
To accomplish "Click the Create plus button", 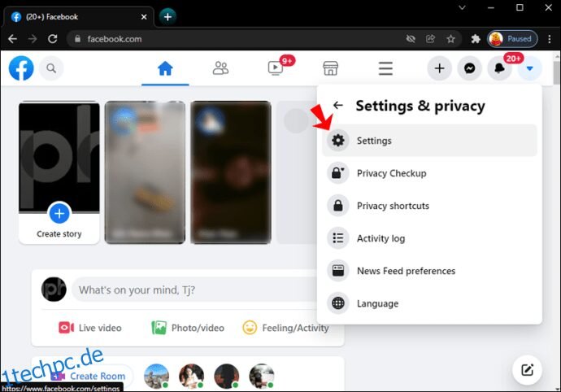I will [439, 68].
